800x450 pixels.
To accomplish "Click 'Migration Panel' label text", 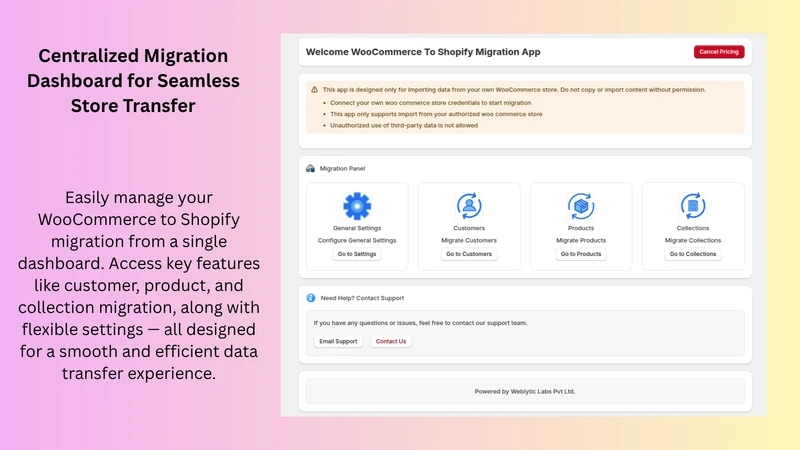I will pyautogui.click(x=342, y=168).
